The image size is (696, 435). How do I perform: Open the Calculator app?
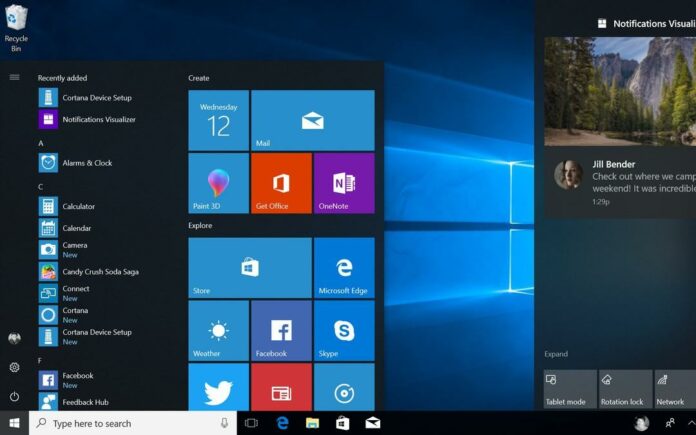point(67,206)
